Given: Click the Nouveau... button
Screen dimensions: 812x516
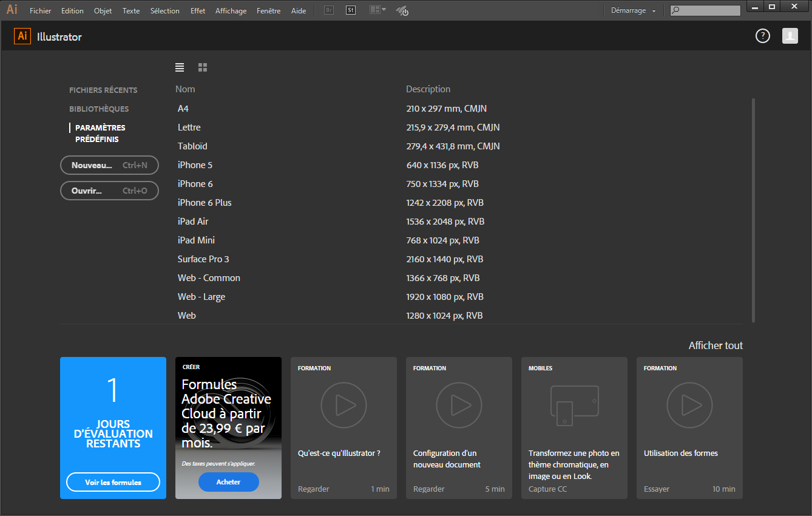Looking at the screenshot, I should 109,165.
